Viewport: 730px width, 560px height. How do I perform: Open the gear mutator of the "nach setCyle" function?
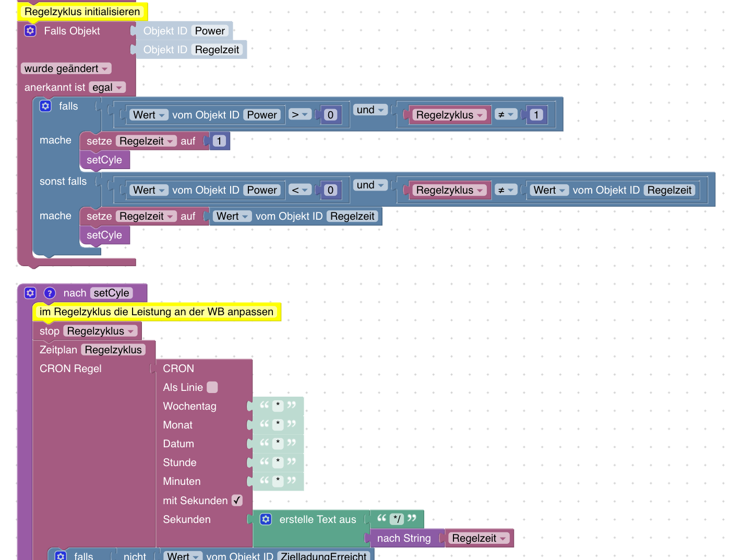(30, 293)
